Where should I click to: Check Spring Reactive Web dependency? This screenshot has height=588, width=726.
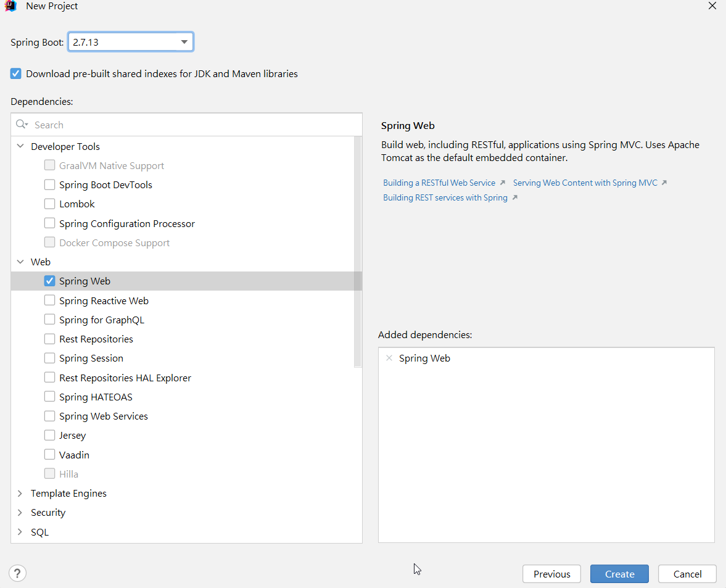click(49, 300)
